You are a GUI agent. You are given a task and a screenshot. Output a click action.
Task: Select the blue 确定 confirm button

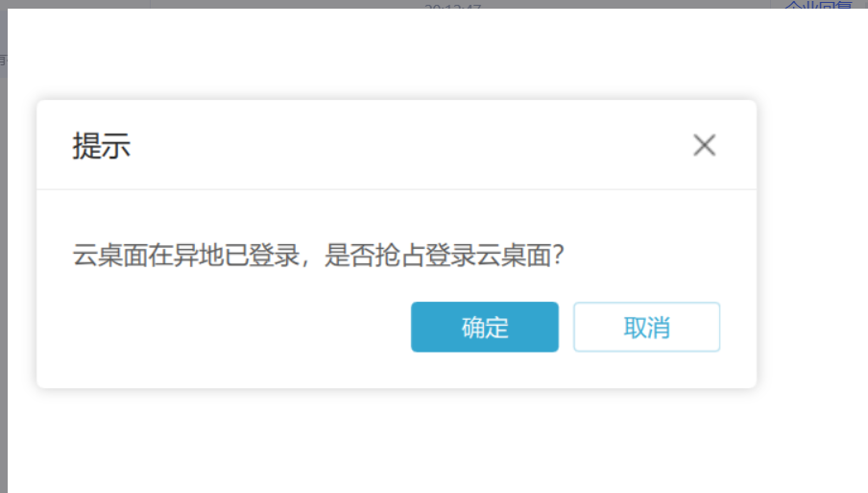pos(484,327)
